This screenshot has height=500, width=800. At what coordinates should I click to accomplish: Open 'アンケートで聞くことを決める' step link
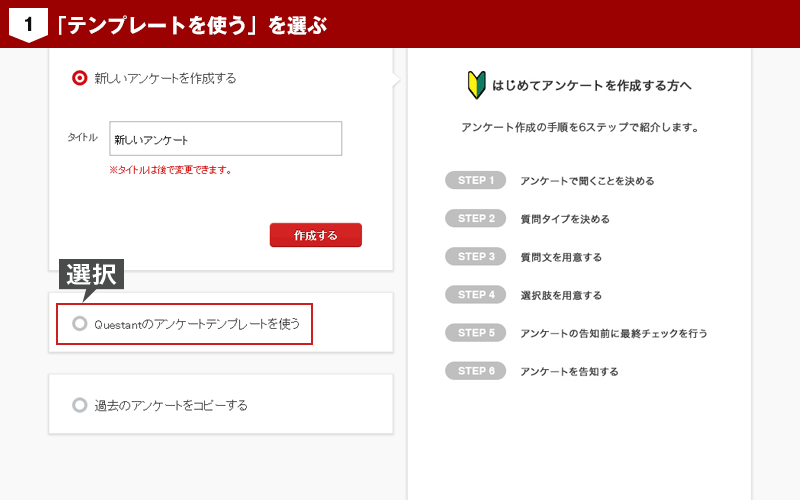pos(587,181)
